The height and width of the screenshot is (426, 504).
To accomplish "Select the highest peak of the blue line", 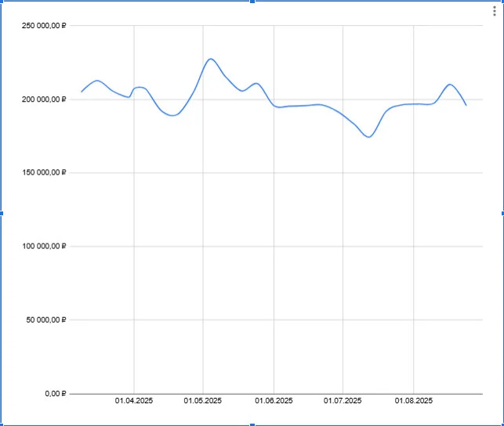I will pyautogui.click(x=211, y=59).
